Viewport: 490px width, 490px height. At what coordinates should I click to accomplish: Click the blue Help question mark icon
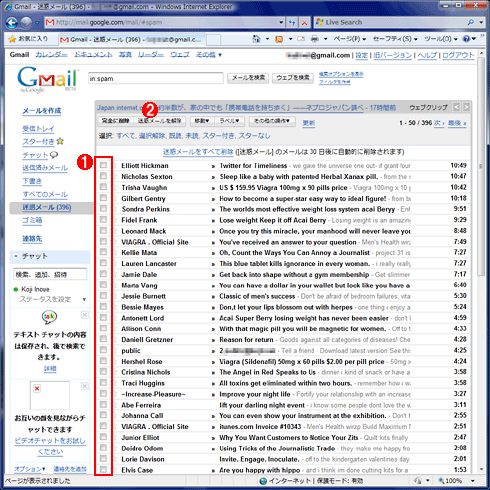coord(466,39)
